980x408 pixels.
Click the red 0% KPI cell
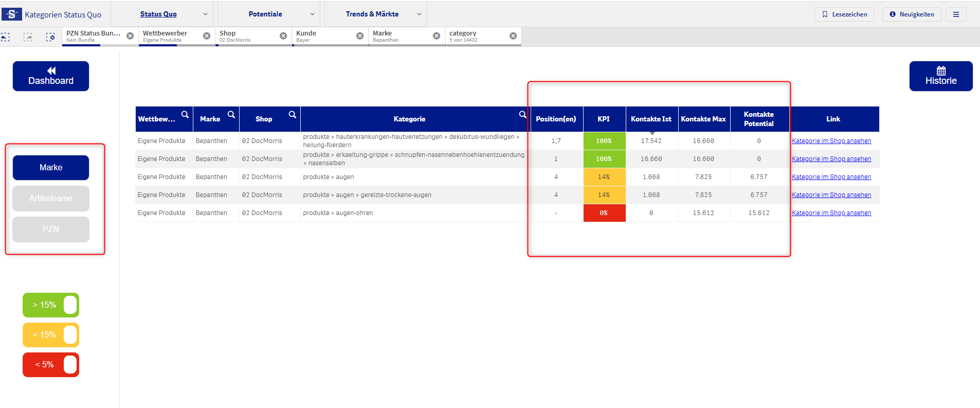(604, 213)
